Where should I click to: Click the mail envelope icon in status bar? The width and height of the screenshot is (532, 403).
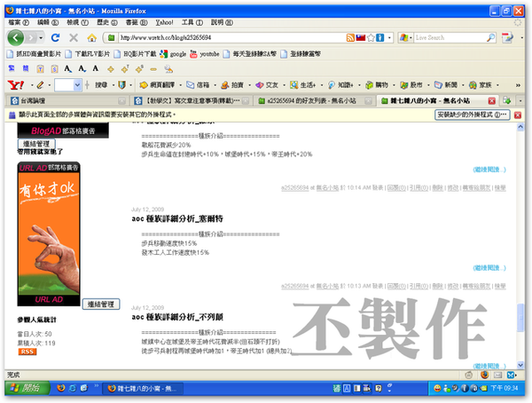[497, 375]
